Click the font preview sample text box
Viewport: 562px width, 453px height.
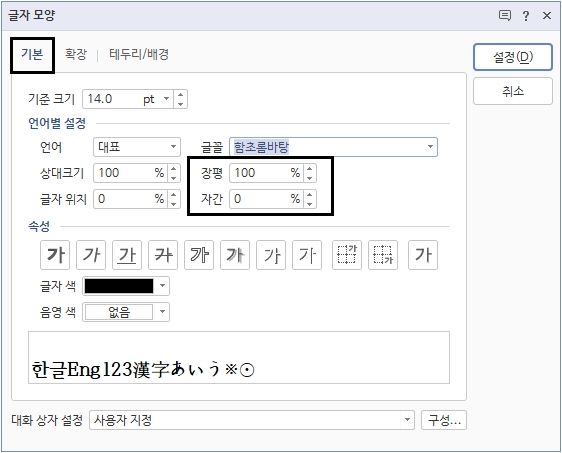(x=239, y=358)
